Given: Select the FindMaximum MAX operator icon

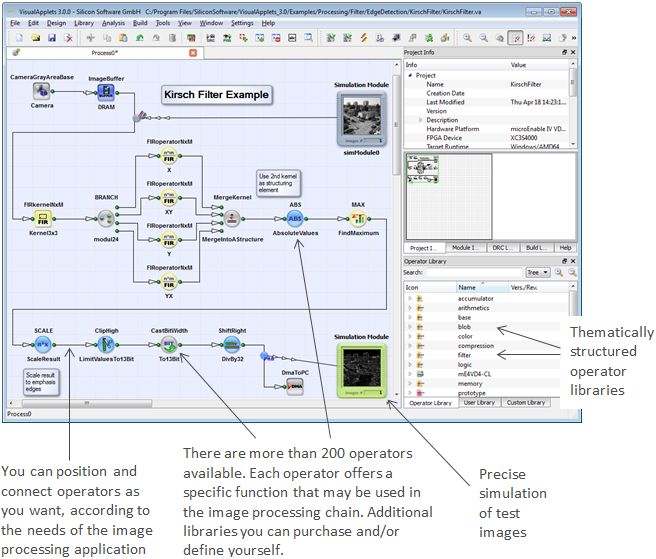Looking at the screenshot, I should coord(358,218).
